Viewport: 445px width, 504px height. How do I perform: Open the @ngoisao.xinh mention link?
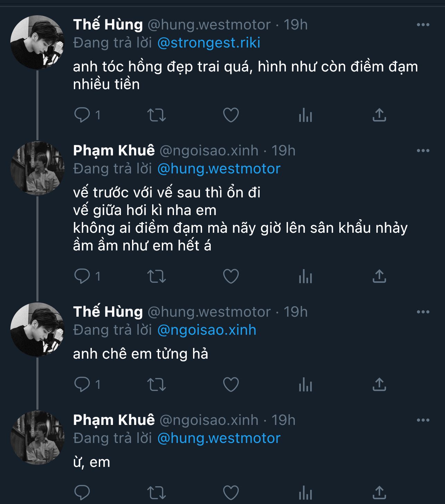click(x=207, y=330)
